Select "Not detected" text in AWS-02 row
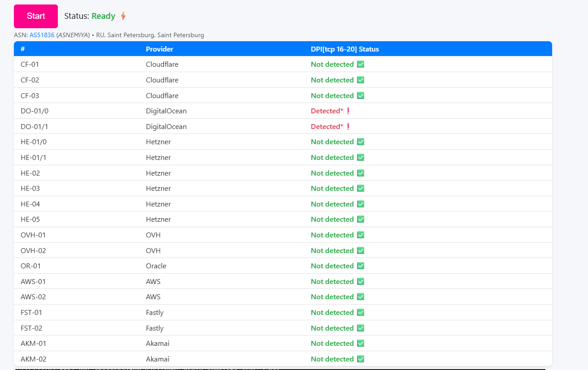The height and width of the screenshot is (370, 588). [332, 297]
